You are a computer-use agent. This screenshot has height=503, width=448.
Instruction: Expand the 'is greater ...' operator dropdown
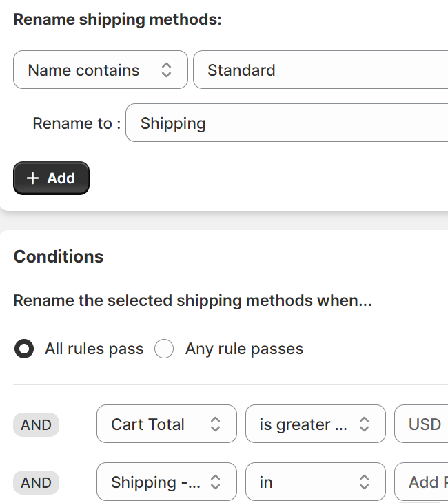click(x=315, y=424)
